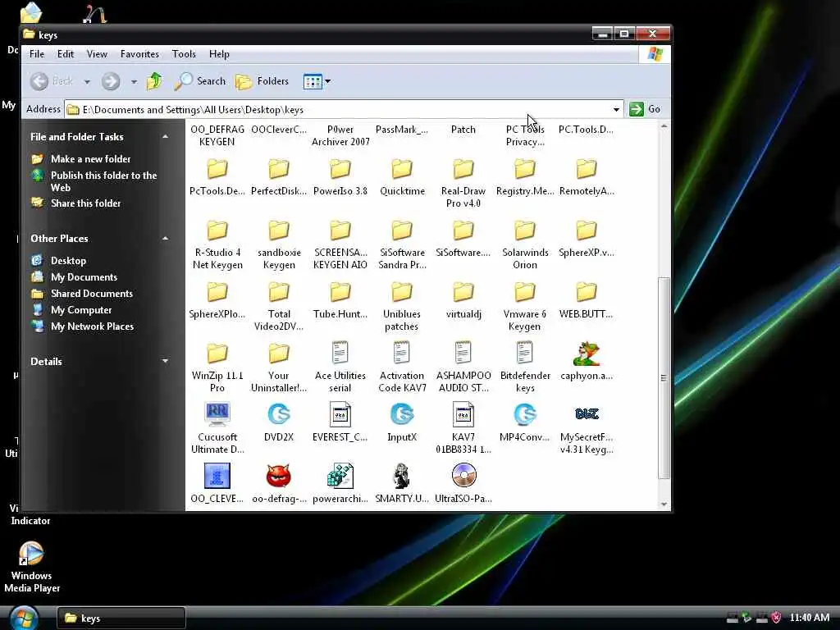Select the SiSoftware Sandra Pr... folder

[402, 245]
